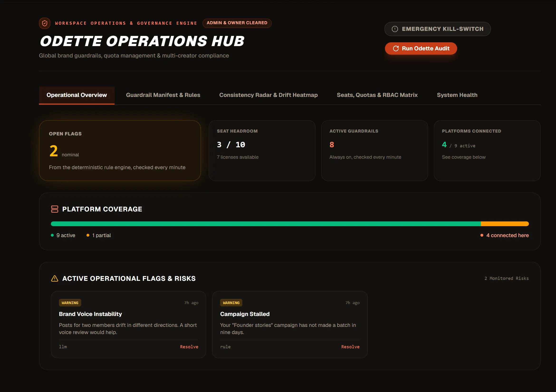Select the Active Guardrails card

pos(374,151)
